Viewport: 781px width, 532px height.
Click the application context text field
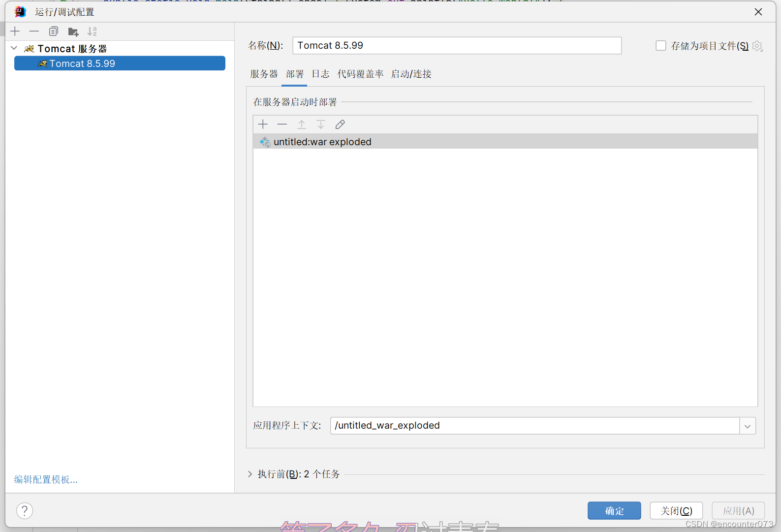point(535,426)
